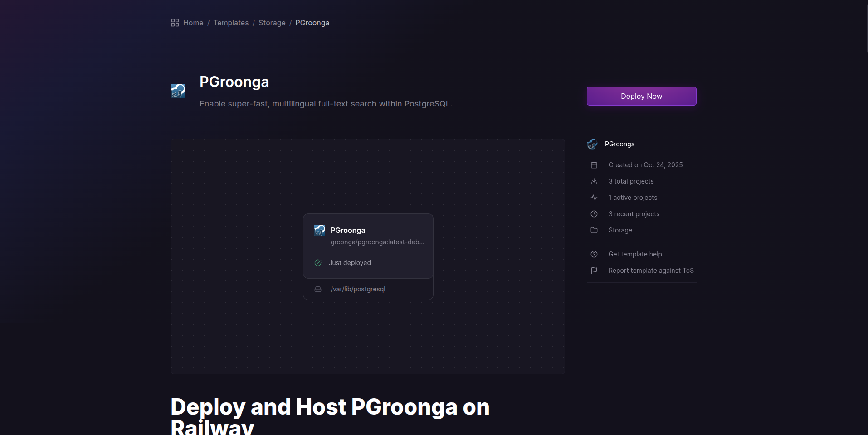Open the Get template help link
The height and width of the screenshot is (435, 868).
[x=635, y=254]
